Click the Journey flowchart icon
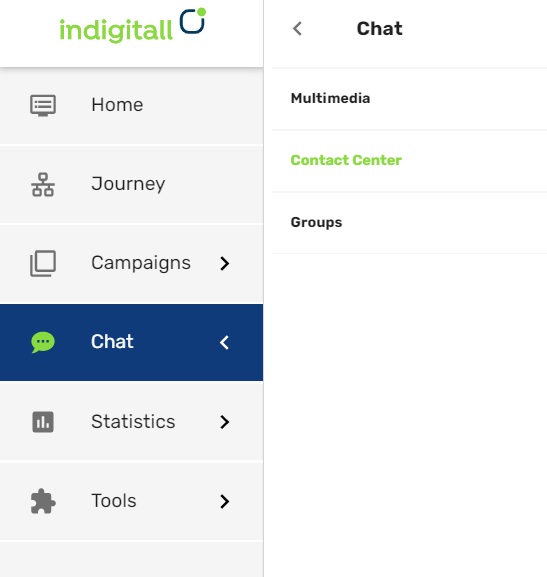547x577 pixels. [x=43, y=184]
